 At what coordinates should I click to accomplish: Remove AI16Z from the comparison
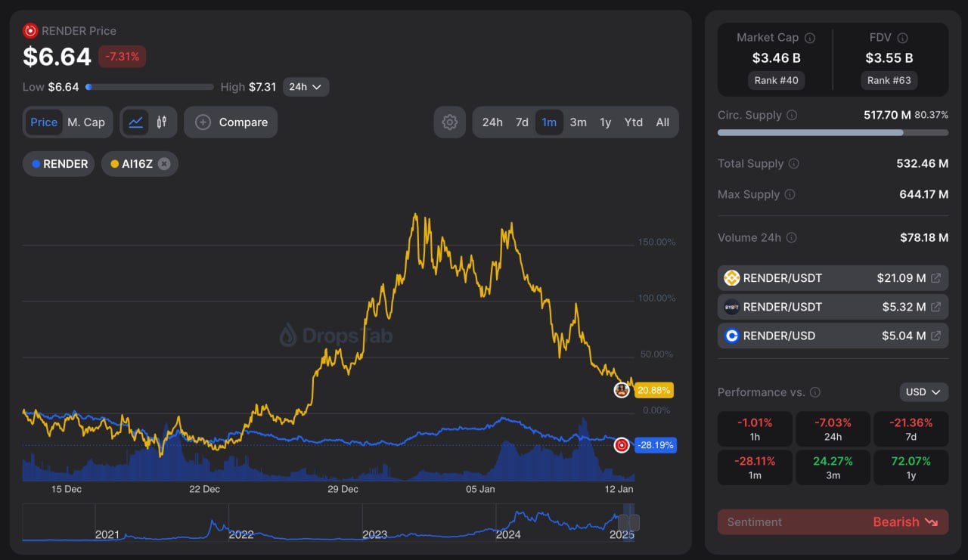click(164, 164)
